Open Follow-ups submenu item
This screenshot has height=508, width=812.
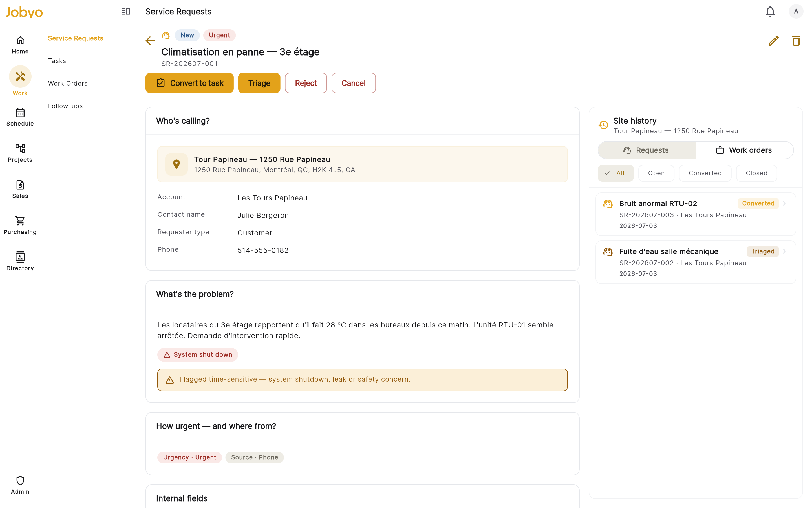coord(65,106)
